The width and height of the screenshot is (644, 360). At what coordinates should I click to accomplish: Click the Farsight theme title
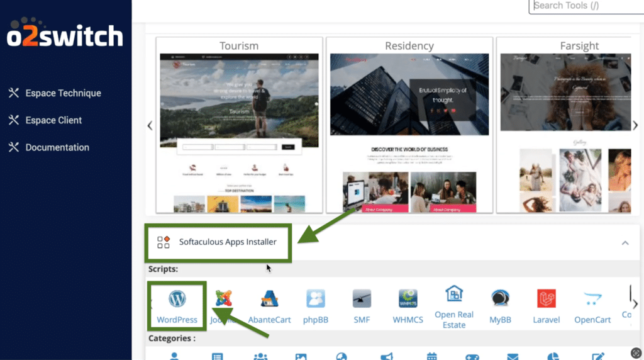click(579, 45)
